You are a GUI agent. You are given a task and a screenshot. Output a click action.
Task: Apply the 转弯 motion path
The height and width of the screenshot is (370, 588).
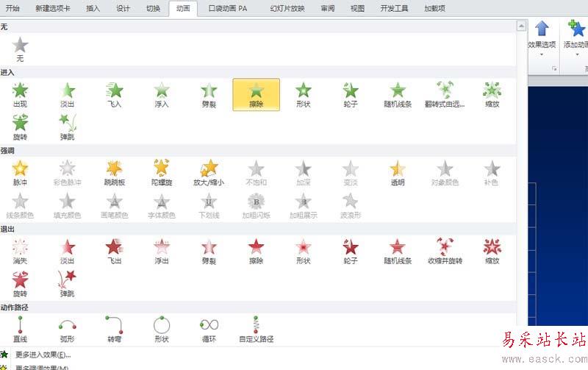pos(115,330)
